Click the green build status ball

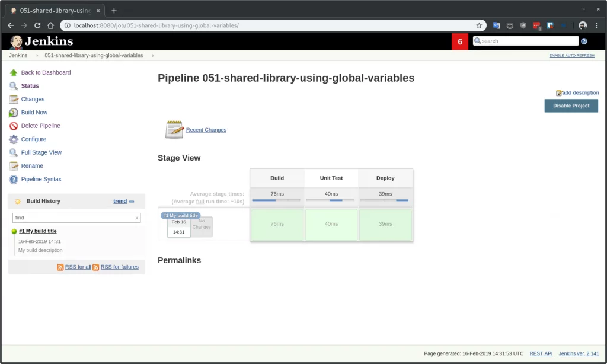[x=14, y=232]
